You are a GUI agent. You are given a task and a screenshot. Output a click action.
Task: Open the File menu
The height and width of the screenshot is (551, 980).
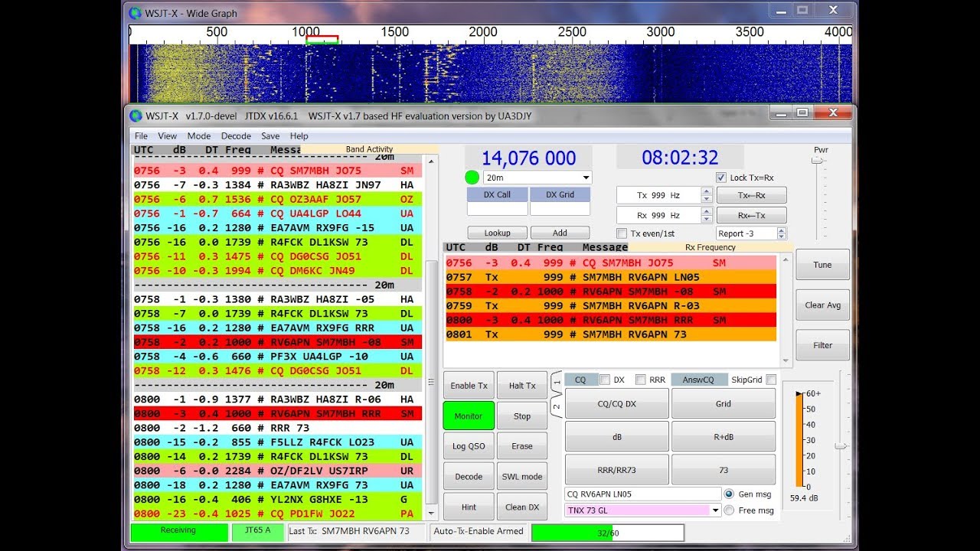click(141, 136)
